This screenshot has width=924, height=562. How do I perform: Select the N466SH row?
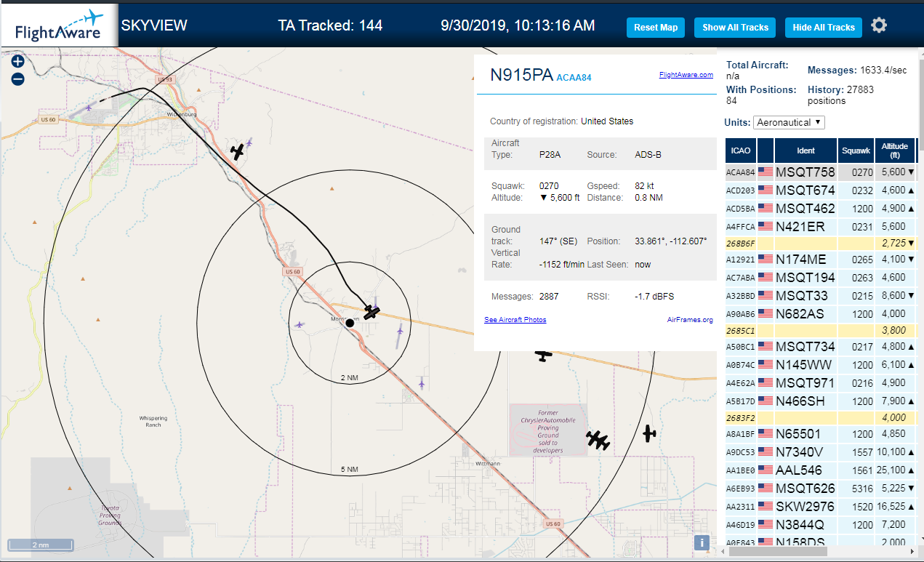pyautogui.click(x=820, y=401)
